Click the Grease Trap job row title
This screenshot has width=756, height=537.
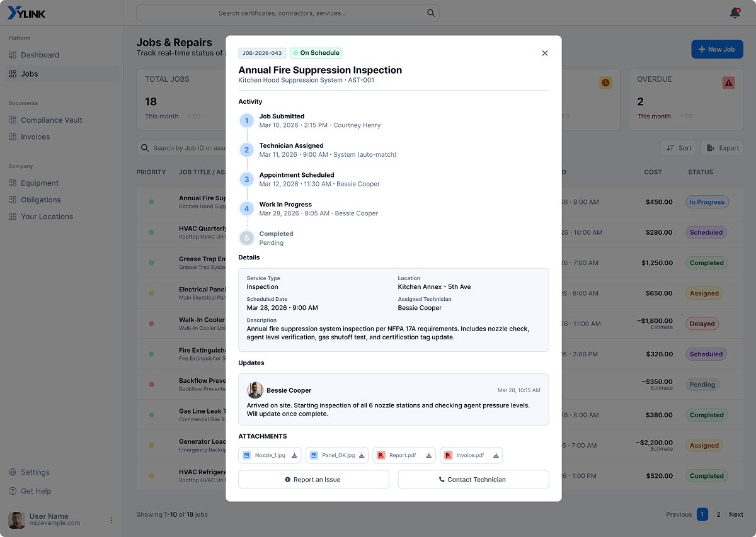202,259
